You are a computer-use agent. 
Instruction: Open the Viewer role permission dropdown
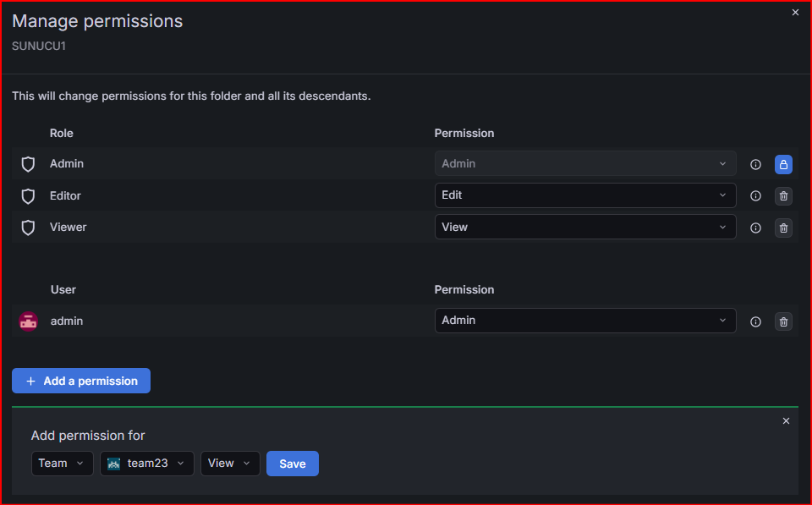(585, 227)
